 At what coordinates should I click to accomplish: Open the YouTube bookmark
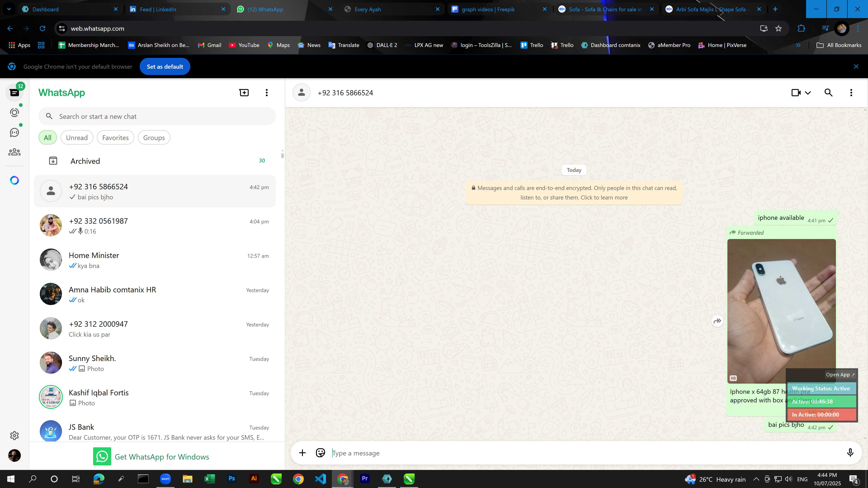(244, 45)
